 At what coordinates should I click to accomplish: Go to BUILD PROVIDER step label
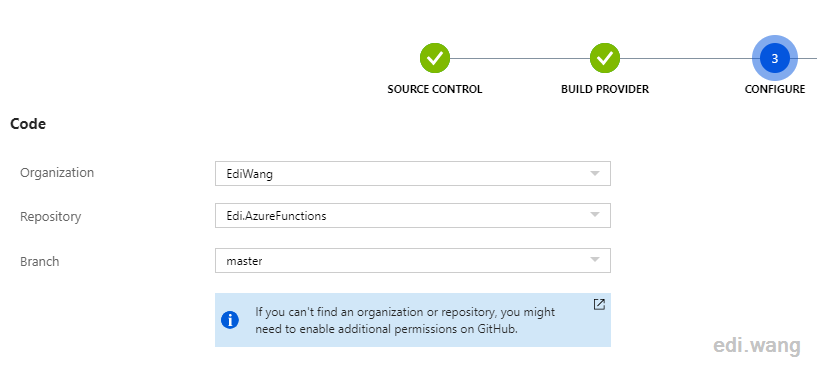(x=605, y=89)
